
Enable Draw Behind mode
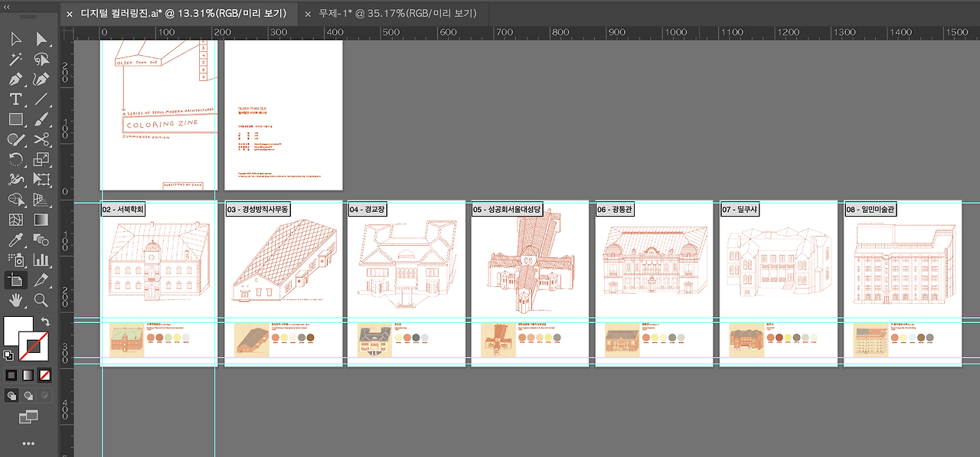pos(28,396)
